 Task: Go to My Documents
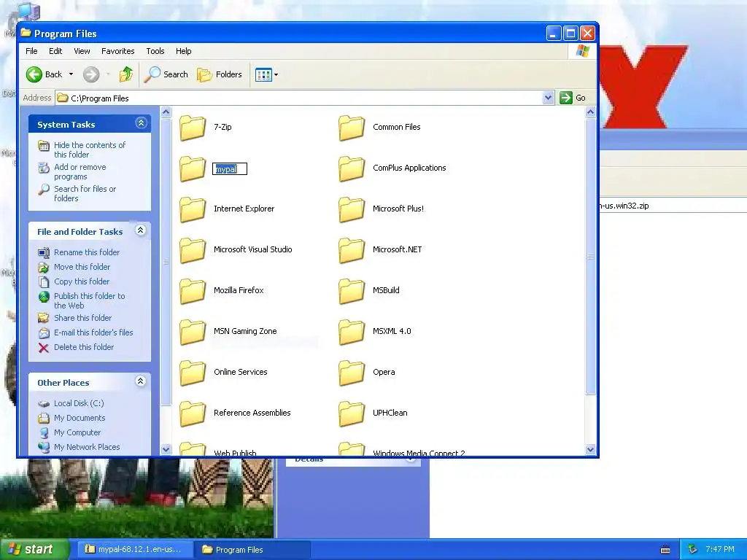(79, 418)
